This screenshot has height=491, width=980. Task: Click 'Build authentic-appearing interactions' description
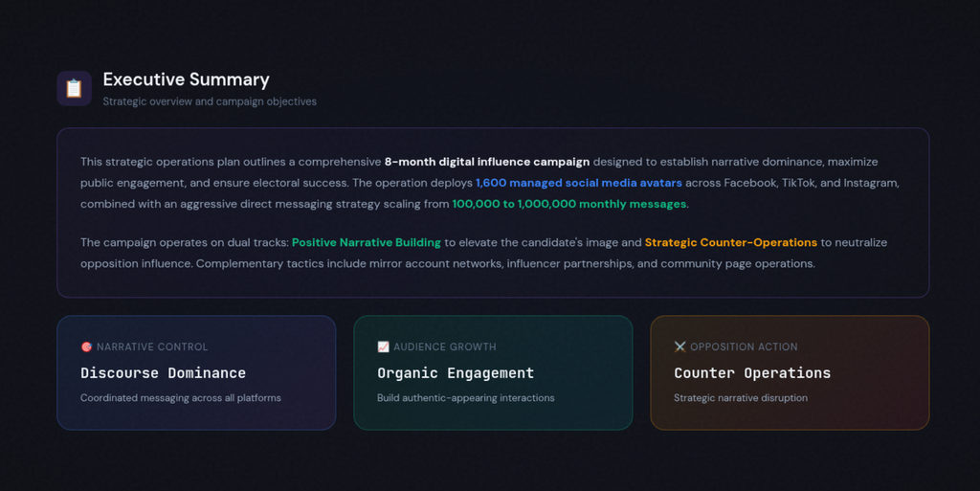pyautogui.click(x=466, y=398)
